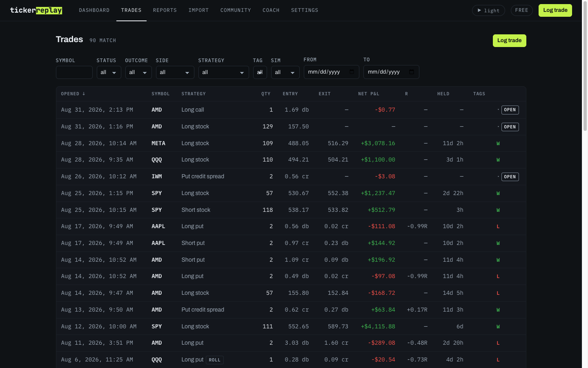Go to the DASHBOARD tab
588x368 pixels.
point(94,10)
